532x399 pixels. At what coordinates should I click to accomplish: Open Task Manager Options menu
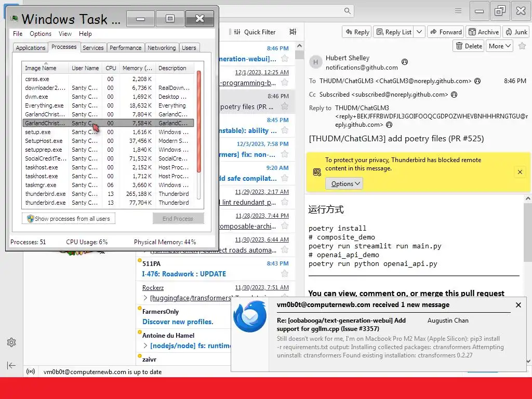[x=41, y=34]
